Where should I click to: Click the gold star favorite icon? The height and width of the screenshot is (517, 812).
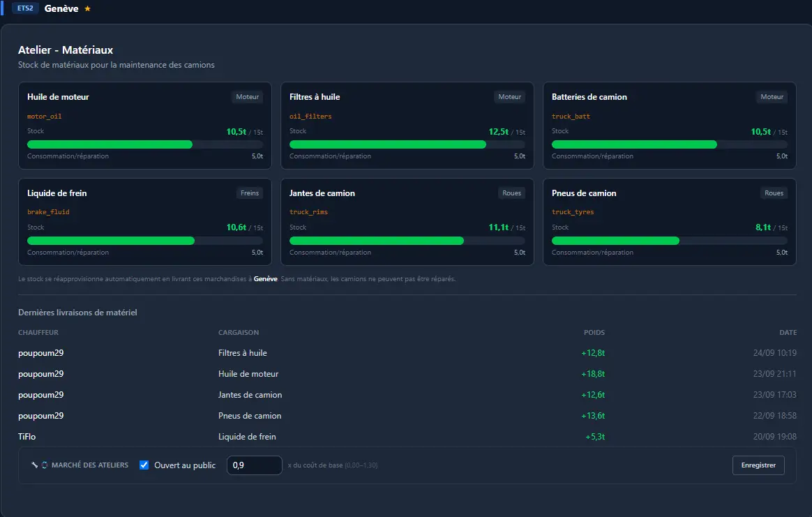[x=87, y=8]
